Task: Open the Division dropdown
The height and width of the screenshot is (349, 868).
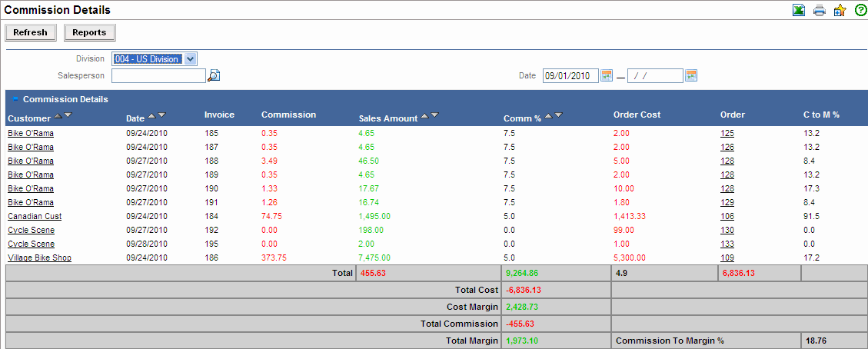Action: pyautogui.click(x=191, y=59)
